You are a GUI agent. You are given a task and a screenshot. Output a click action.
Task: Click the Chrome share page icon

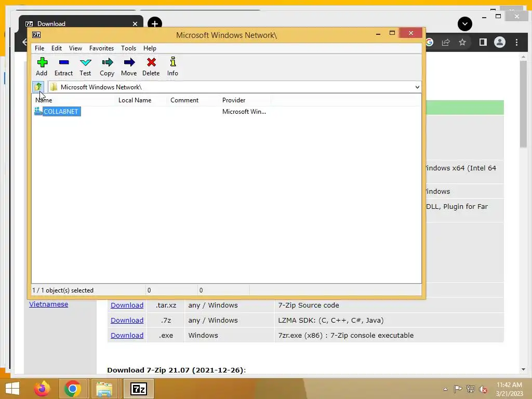445,42
